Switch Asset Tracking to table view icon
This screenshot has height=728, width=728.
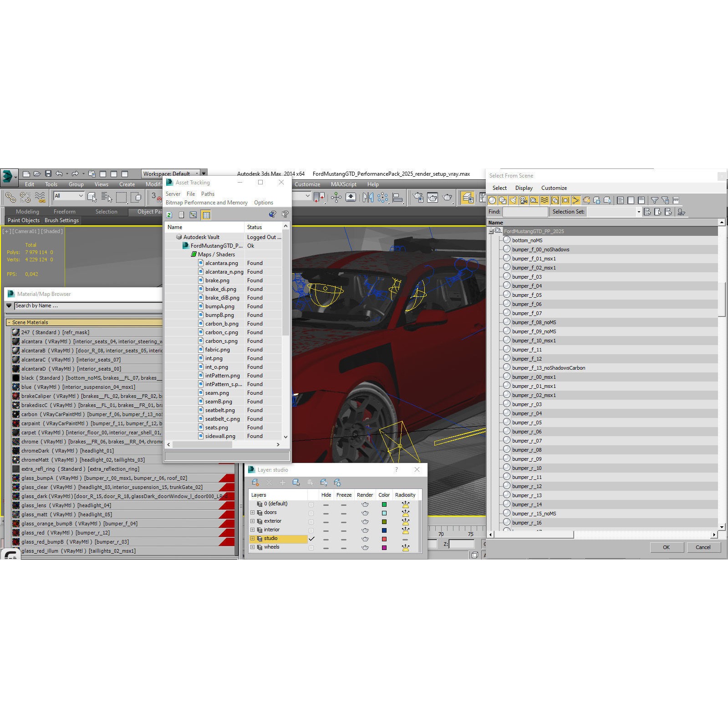(206, 215)
